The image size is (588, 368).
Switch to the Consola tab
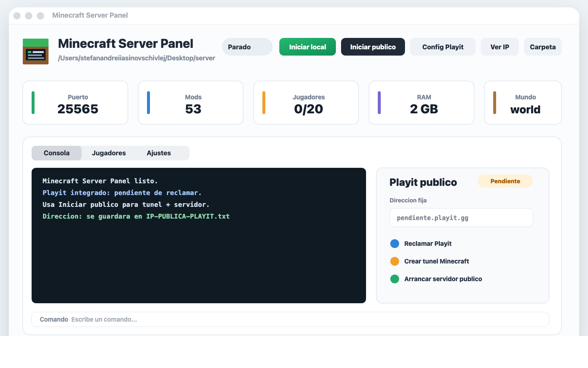pos(57,153)
